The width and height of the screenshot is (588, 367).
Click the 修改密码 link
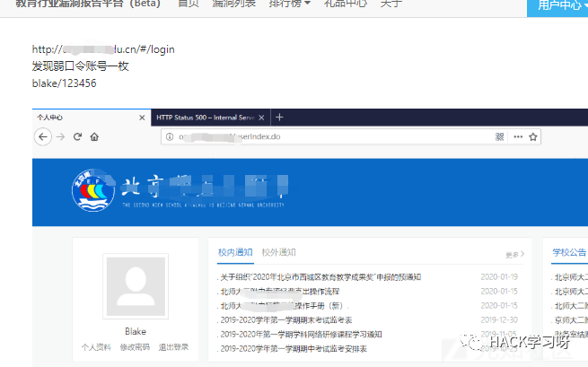[x=135, y=347]
